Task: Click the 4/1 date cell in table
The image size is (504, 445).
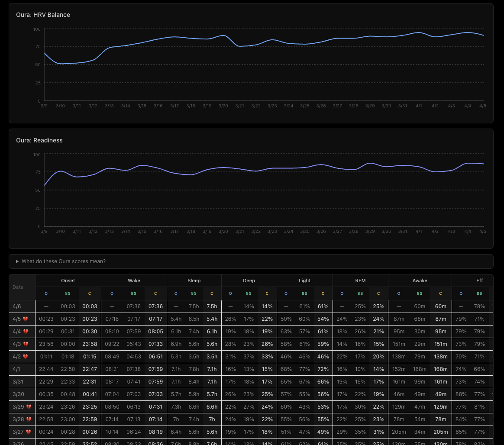Action: pos(16,369)
